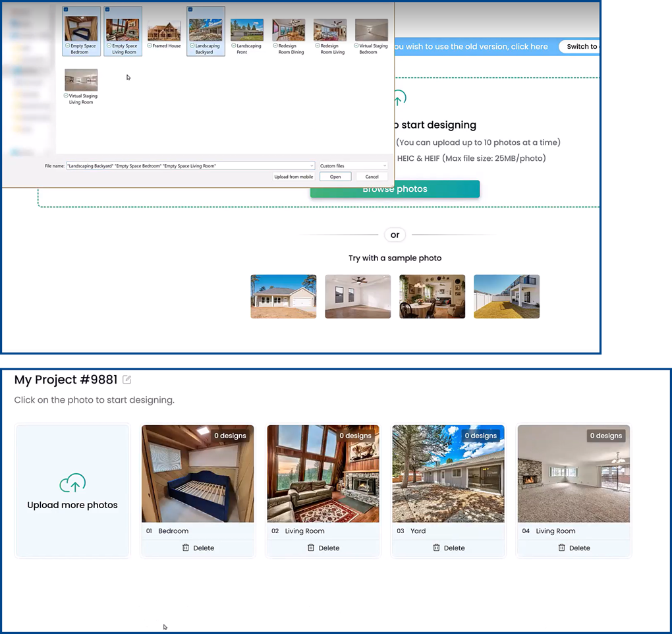Click the Upload more photos cloud icon
Viewport: 672px width, 634px height.
click(72, 483)
